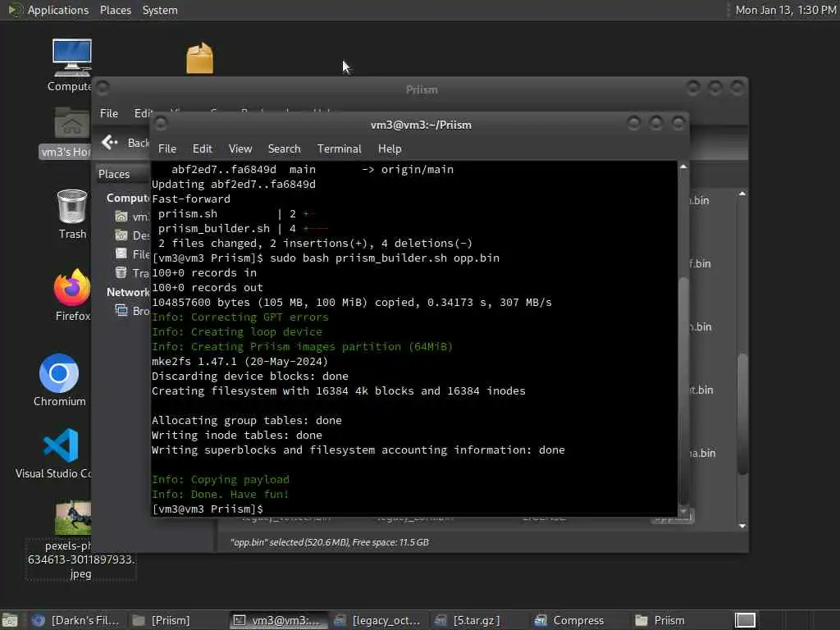Open the Applications menu
The image size is (840, 630).
tap(58, 10)
